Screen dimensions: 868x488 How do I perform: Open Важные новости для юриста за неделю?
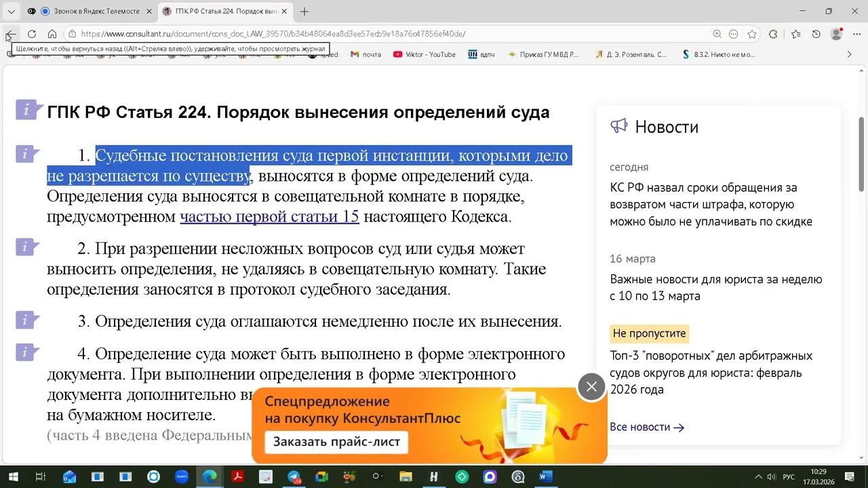716,287
